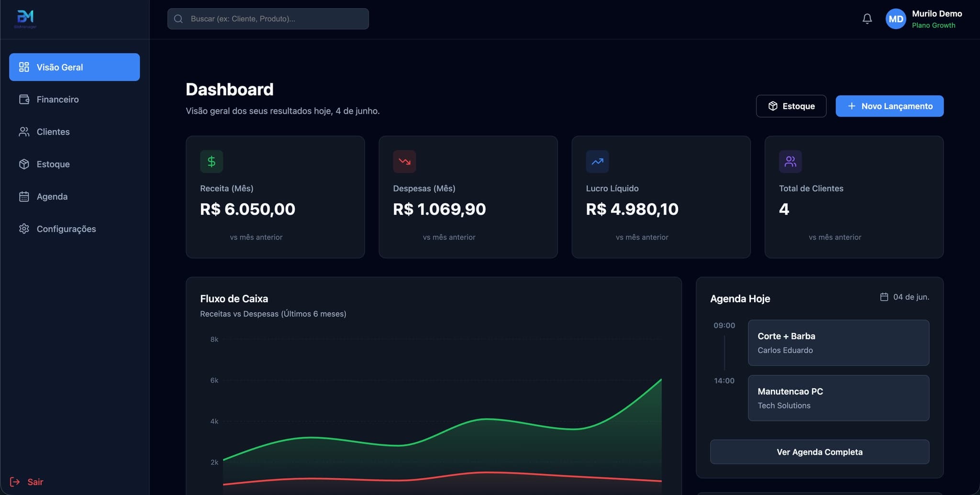Click the purple Total de Clientes users icon
Screen dimensions: 980x495
[x=791, y=162]
